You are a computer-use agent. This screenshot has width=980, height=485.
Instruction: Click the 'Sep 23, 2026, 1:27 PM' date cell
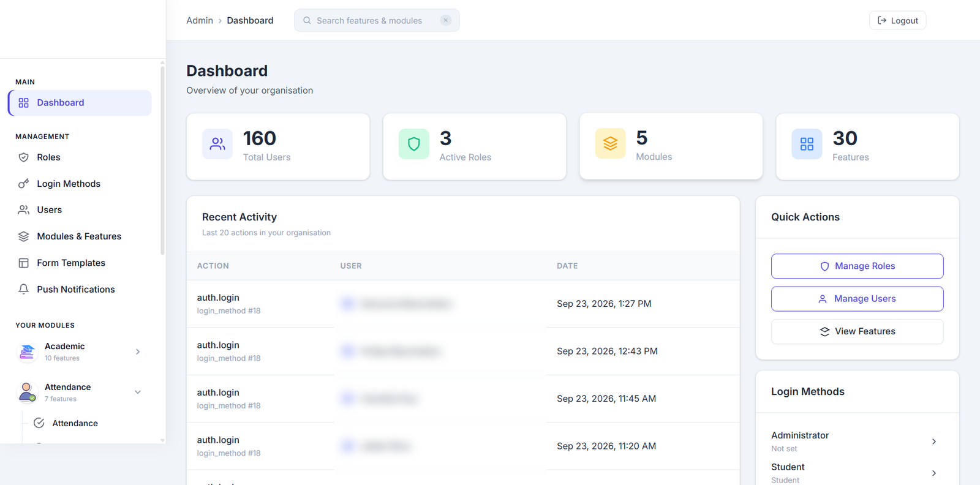point(604,304)
